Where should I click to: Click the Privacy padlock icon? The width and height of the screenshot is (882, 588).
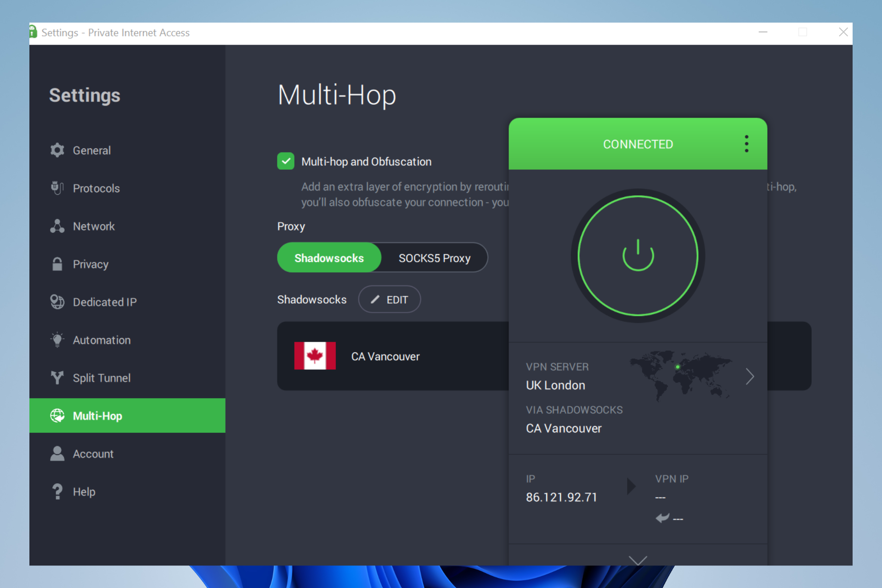[x=57, y=264]
